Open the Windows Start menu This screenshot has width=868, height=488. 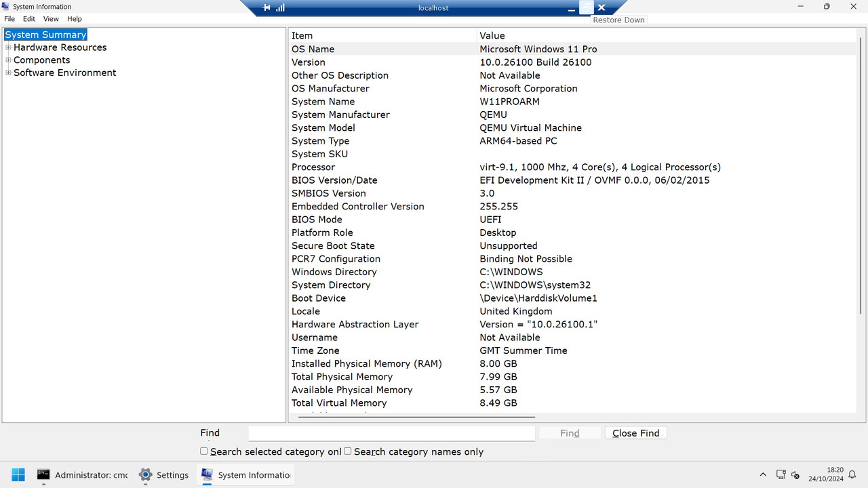[18, 474]
